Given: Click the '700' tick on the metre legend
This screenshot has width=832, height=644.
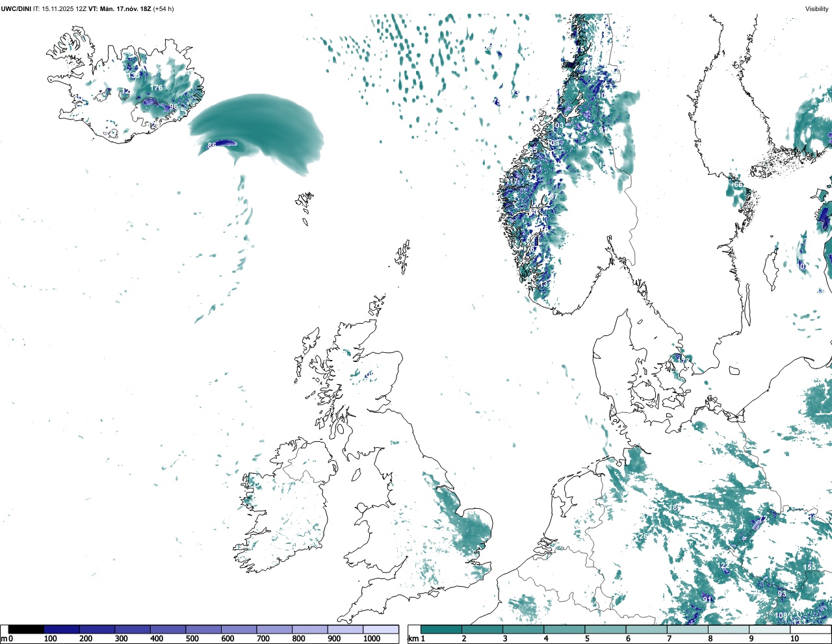Looking at the screenshot, I should (x=263, y=639).
